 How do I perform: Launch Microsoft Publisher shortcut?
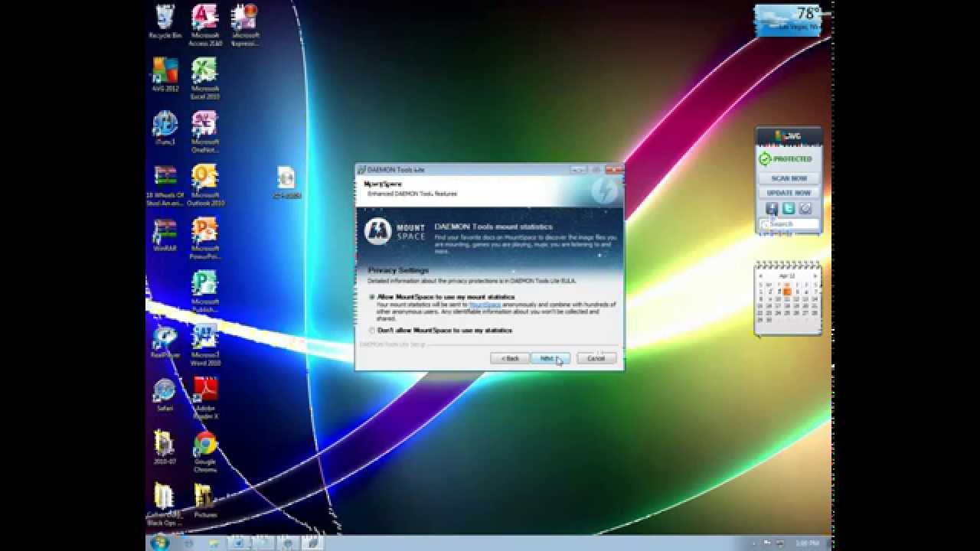[x=205, y=292]
